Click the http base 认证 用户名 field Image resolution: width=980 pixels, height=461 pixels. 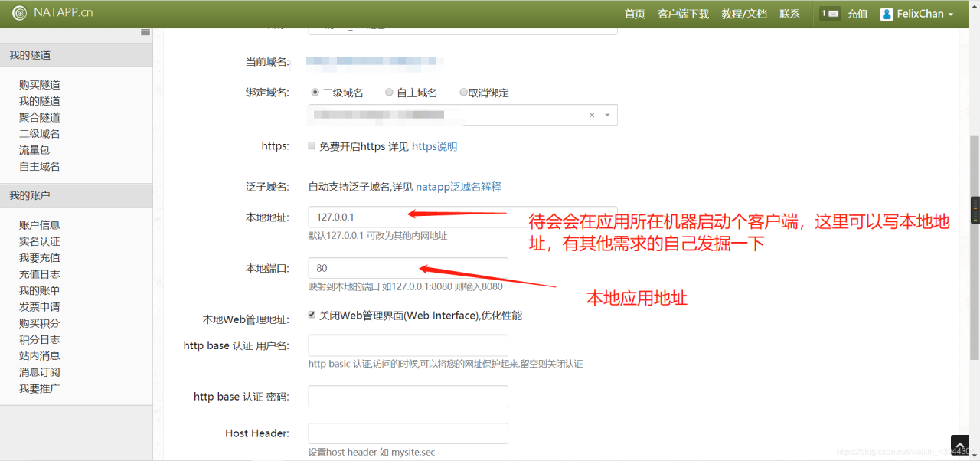click(x=408, y=345)
